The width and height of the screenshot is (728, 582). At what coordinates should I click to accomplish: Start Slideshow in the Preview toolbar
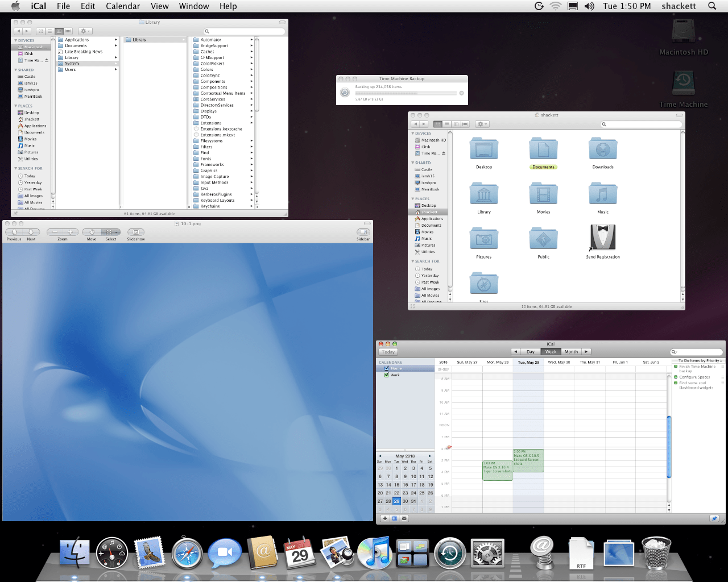[135, 232]
